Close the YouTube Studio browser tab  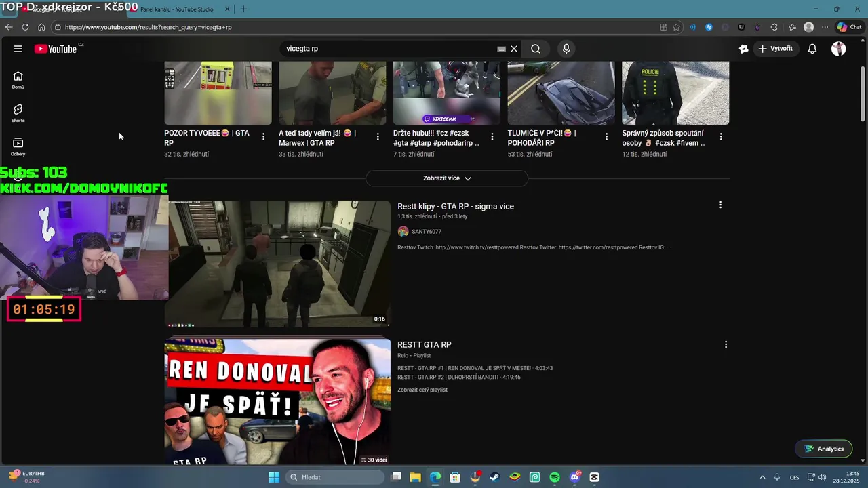[227, 9]
